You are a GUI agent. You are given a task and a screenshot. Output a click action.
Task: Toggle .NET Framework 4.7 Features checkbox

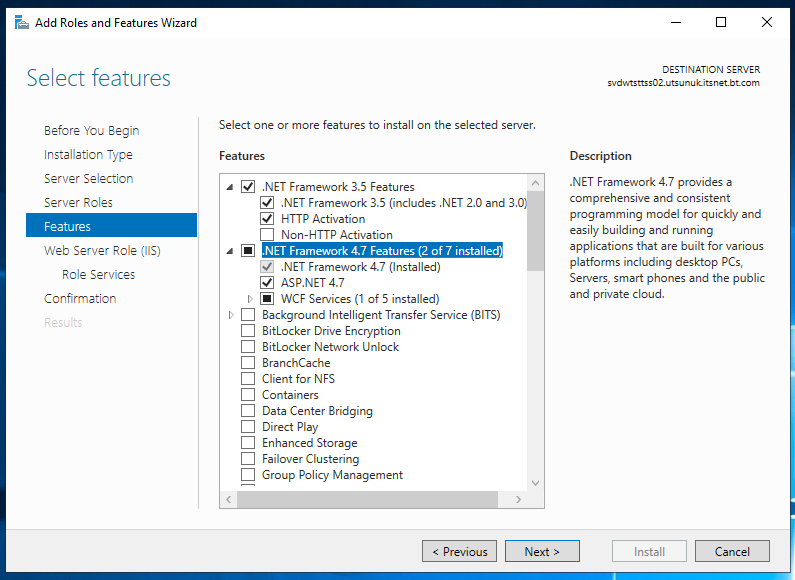[x=248, y=250]
